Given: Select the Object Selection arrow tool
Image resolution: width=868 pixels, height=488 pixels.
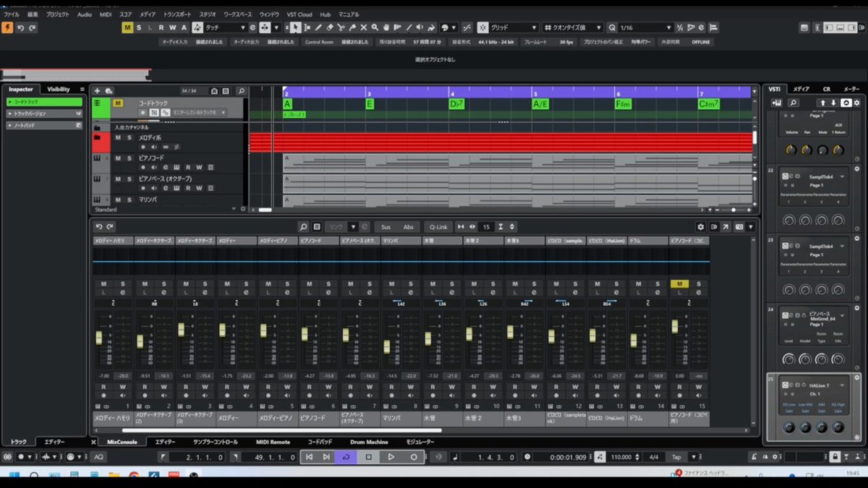Looking at the screenshot, I should coord(295,27).
